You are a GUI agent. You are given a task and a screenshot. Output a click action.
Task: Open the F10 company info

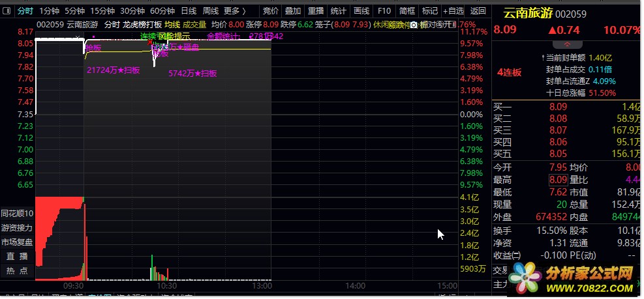pyautogui.click(x=384, y=11)
